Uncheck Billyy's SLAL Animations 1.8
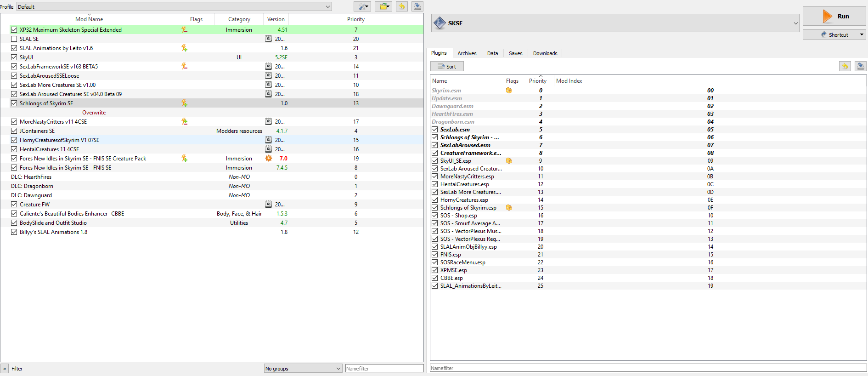Screen dimensions: 868x376 pyautogui.click(x=14, y=232)
